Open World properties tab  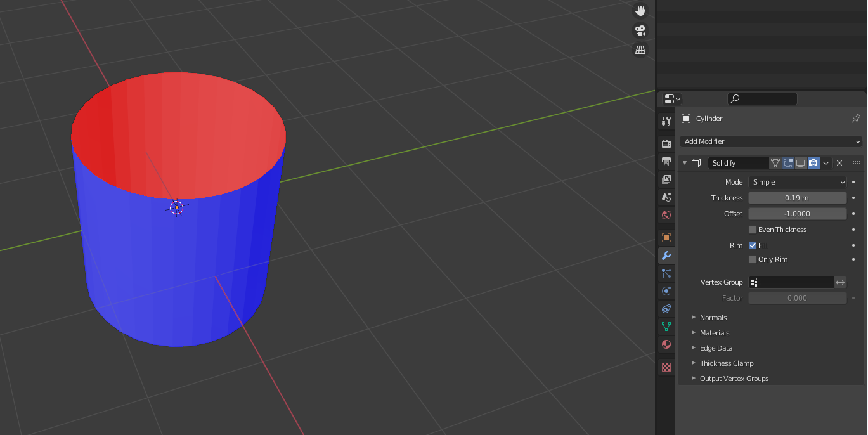click(666, 215)
